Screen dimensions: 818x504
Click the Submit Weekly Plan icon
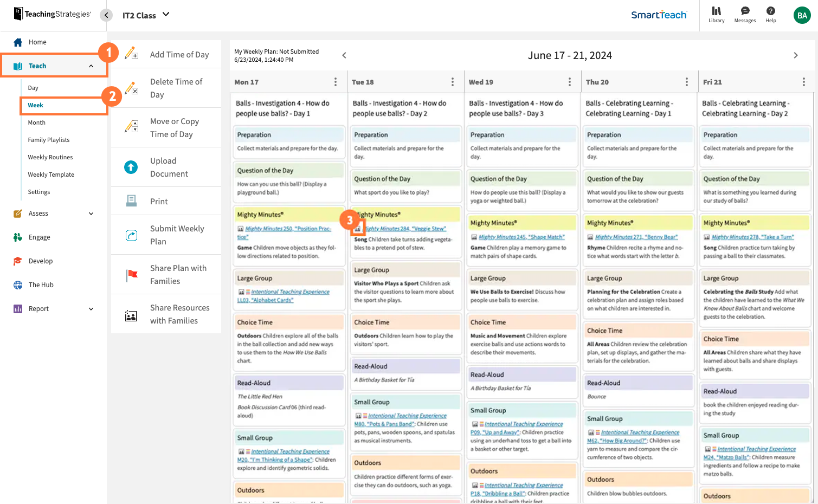[x=131, y=235]
